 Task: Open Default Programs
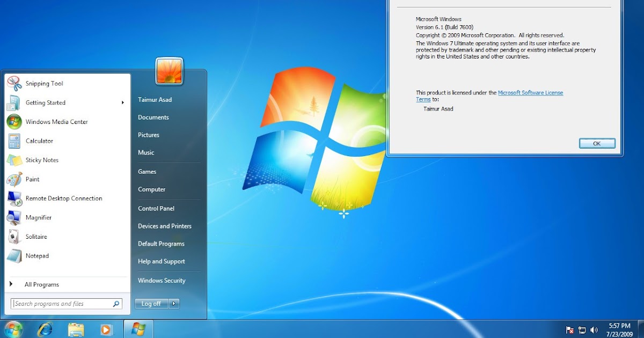tap(161, 244)
